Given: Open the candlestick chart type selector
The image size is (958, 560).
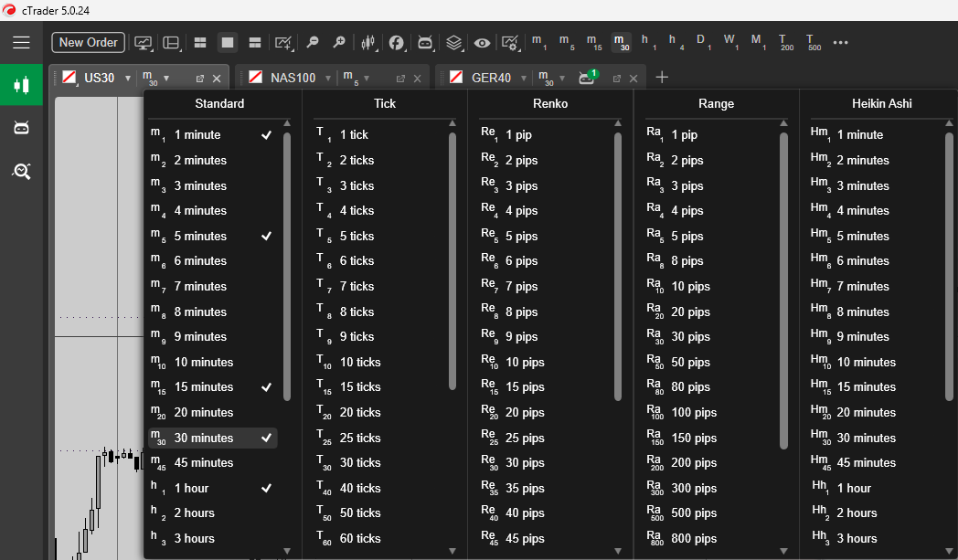Looking at the screenshot, I should coord(368,42).
